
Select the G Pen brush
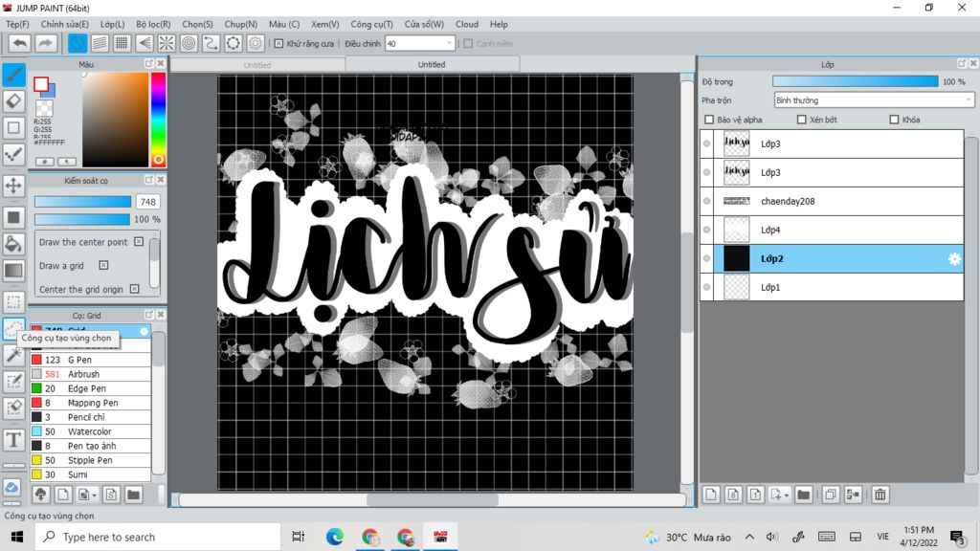pyautogui.click(x=91, y=360)
